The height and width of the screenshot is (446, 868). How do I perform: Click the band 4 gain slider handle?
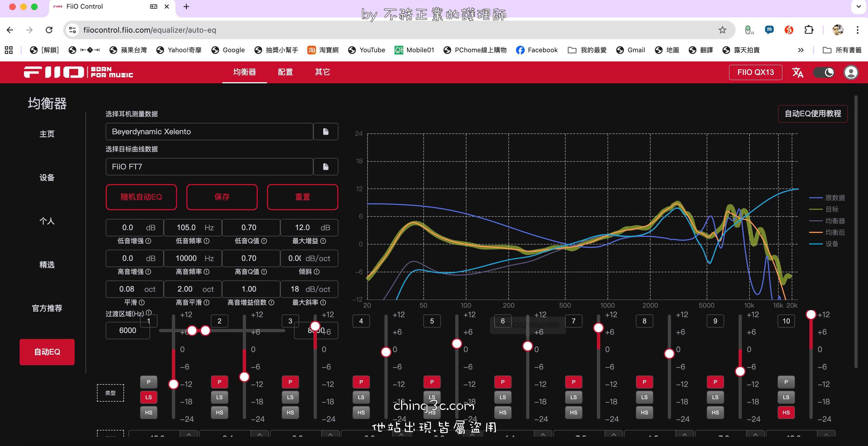(386, 352)
